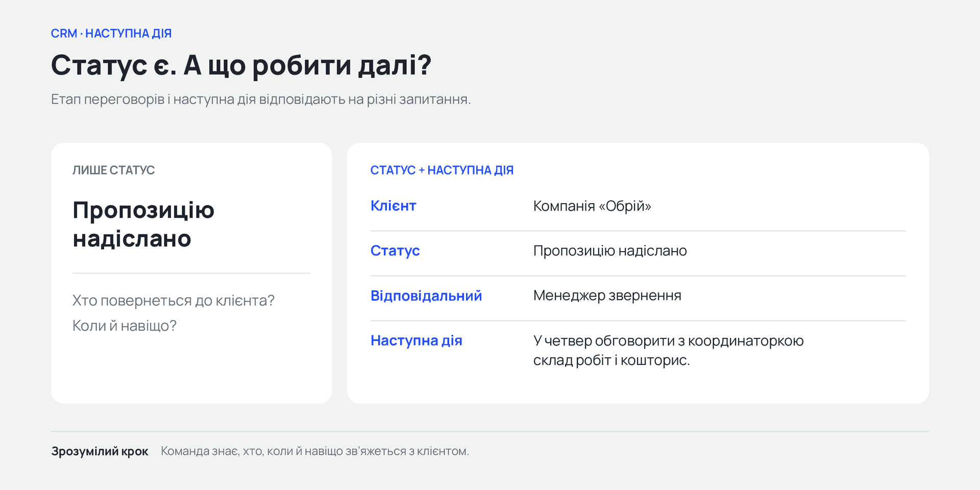Click the bold heading 'Пропозицію надіслано' in left card
This screenshot has width=980, height=490.
[143, 225]
